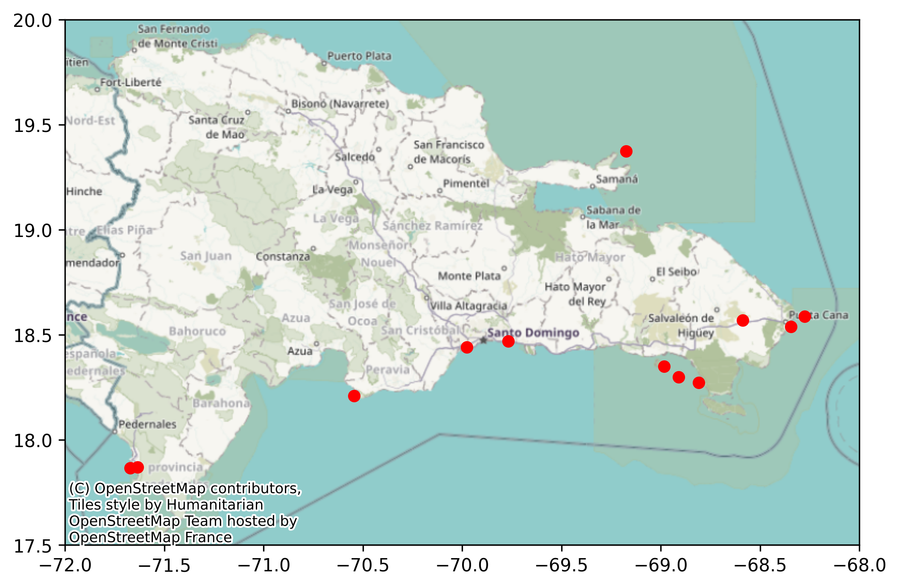Image resolution: width=899 pixels, height=588 pixels.
Task: Click red dot just east of Santo Domingo label
Action: pos(508,341)
